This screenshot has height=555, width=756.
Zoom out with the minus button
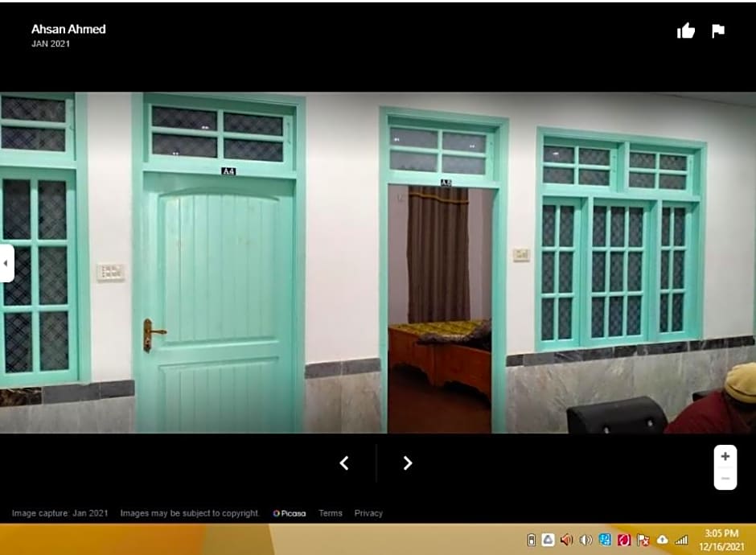coord(725,479)
